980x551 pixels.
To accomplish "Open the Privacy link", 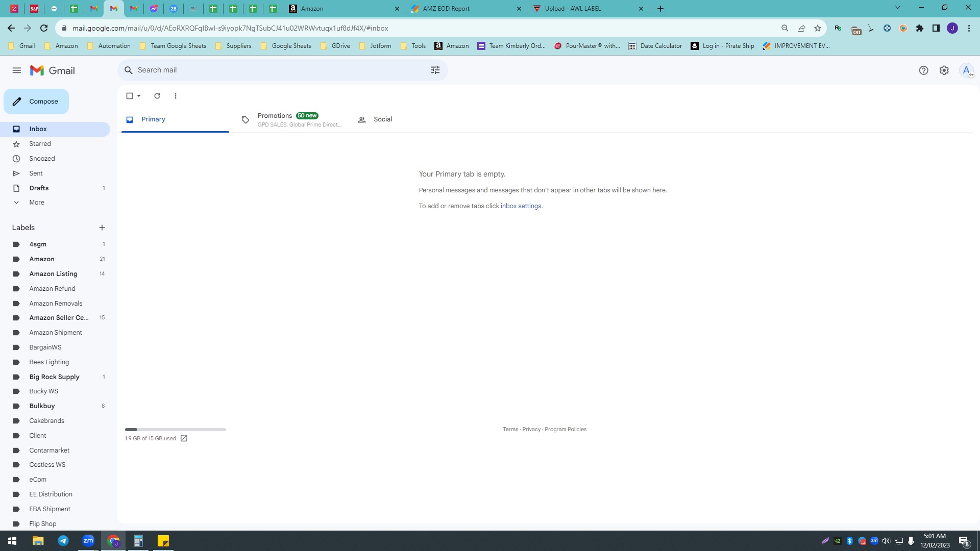I will click(x=531, y=430).
